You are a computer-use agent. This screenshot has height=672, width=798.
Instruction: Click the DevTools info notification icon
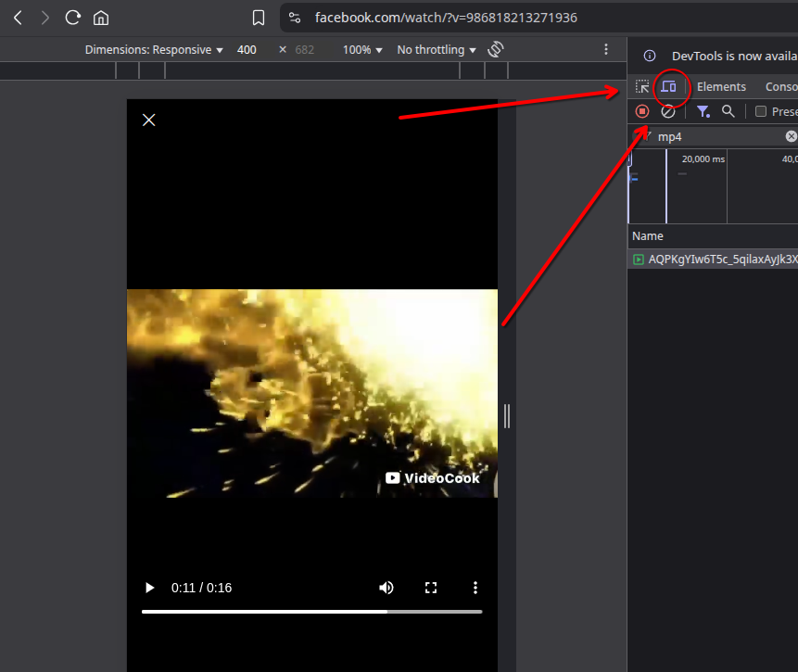[x=650, y=56]
